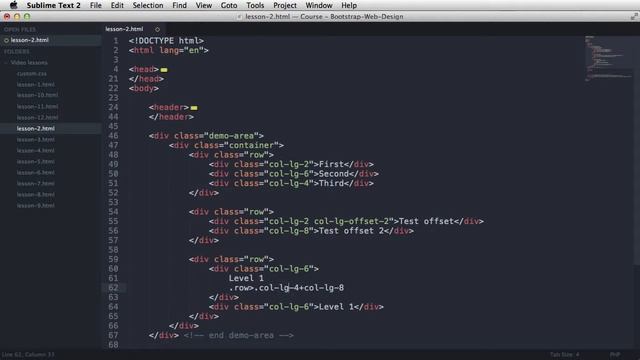Open lesson-5.html in the sidebar
The height and width of the screenshot is (360, 640).
(36, 162)
